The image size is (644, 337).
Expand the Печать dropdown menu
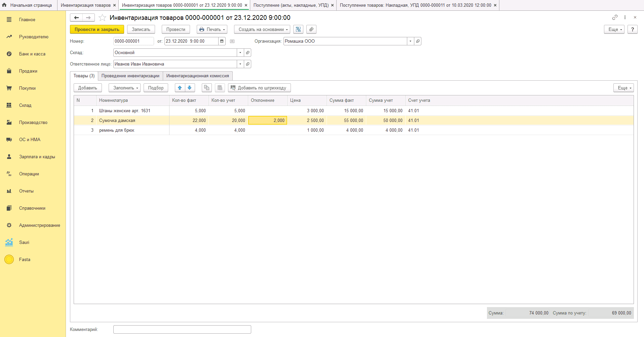(x=212, y=30)
